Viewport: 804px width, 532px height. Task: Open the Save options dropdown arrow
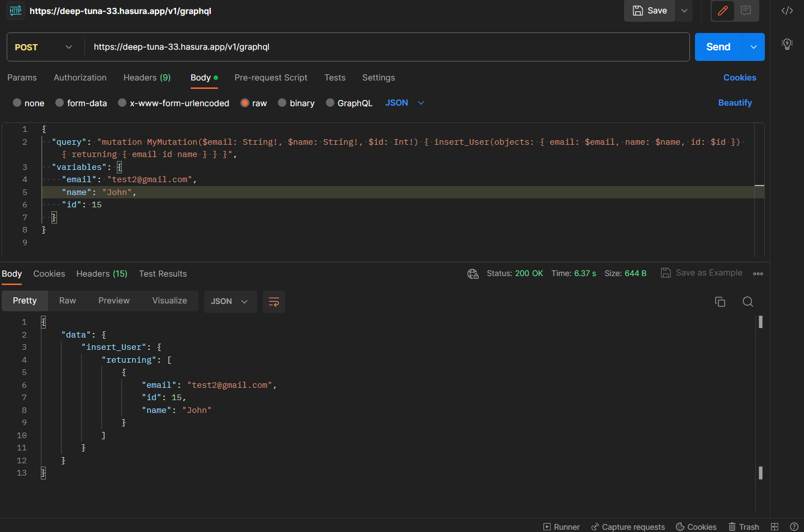click(684, 11)
